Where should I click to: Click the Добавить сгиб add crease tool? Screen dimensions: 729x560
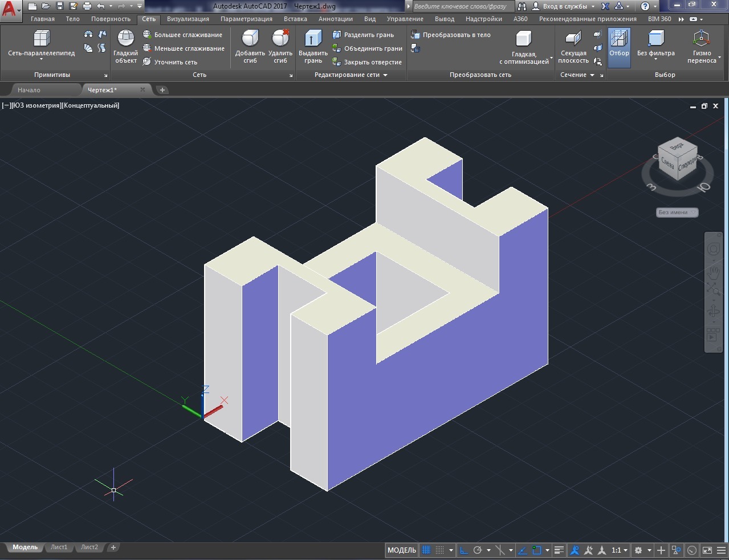point(250,46)
